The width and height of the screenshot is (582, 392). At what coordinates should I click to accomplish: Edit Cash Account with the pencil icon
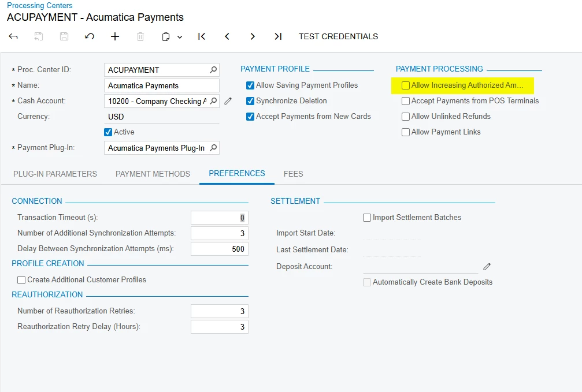point(228,101)
